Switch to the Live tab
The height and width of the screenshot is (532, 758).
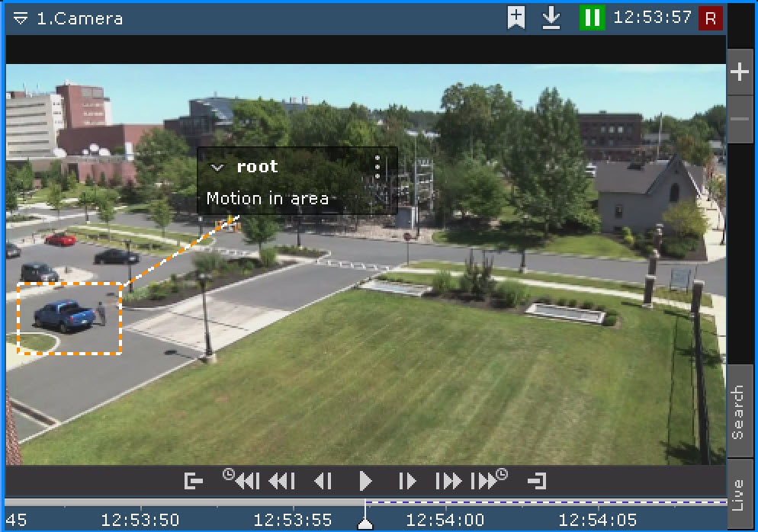coord(739,495)
